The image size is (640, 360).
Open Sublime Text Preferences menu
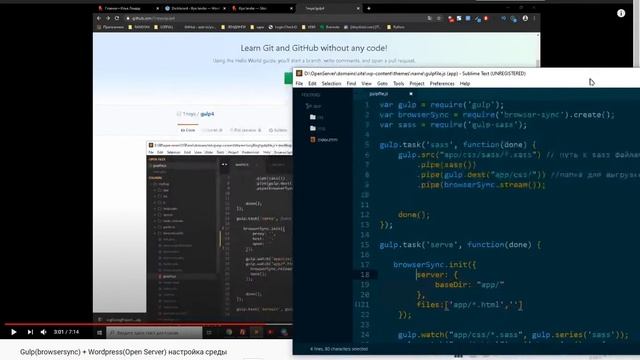[442, 83]
